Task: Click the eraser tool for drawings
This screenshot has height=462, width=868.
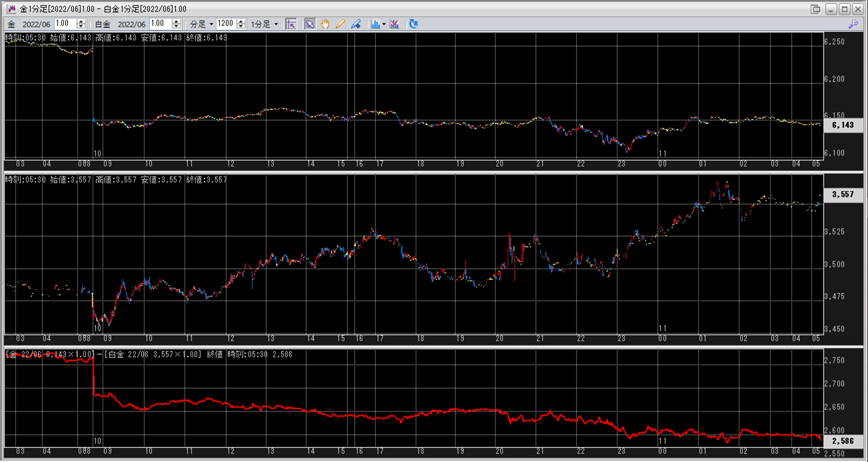Action: pos(356,24)
